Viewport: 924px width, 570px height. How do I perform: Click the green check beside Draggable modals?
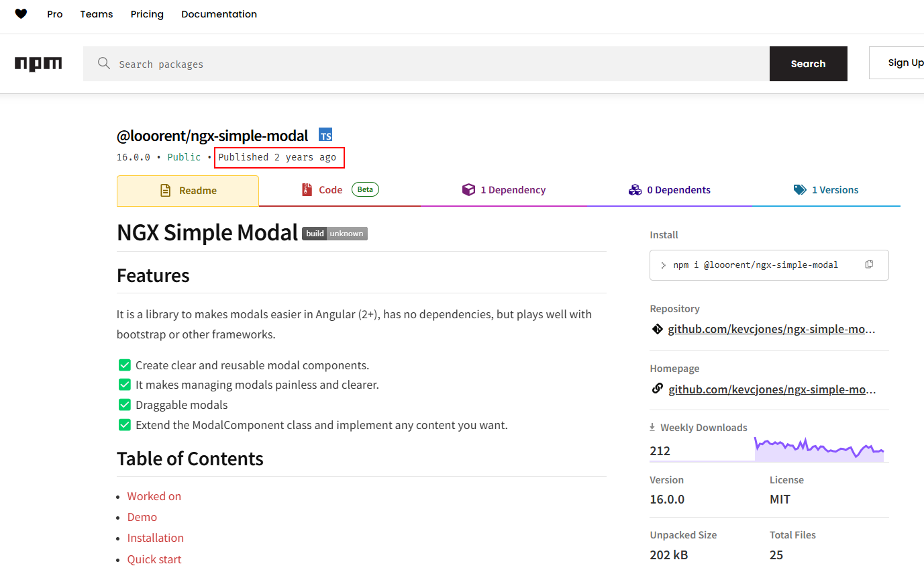click(124, 405)
